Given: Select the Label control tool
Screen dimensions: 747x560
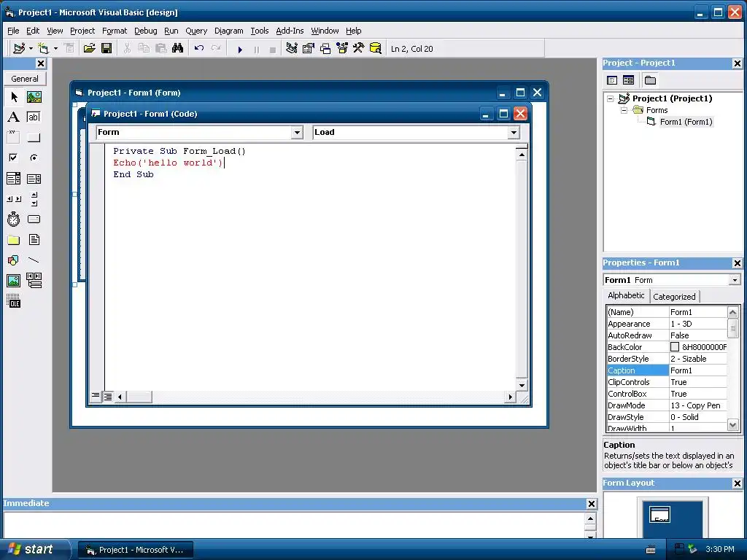Looking at the screenshot, I should click(14, 117).
